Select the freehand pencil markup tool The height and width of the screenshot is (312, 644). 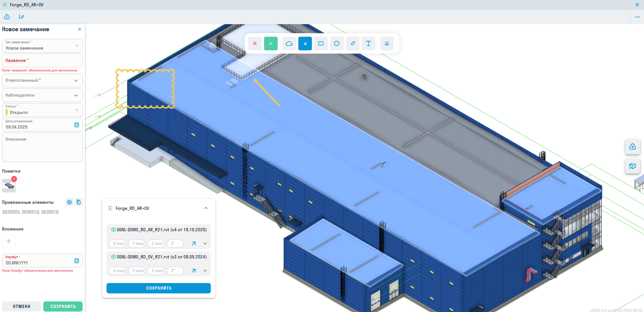tap(353, 44)
